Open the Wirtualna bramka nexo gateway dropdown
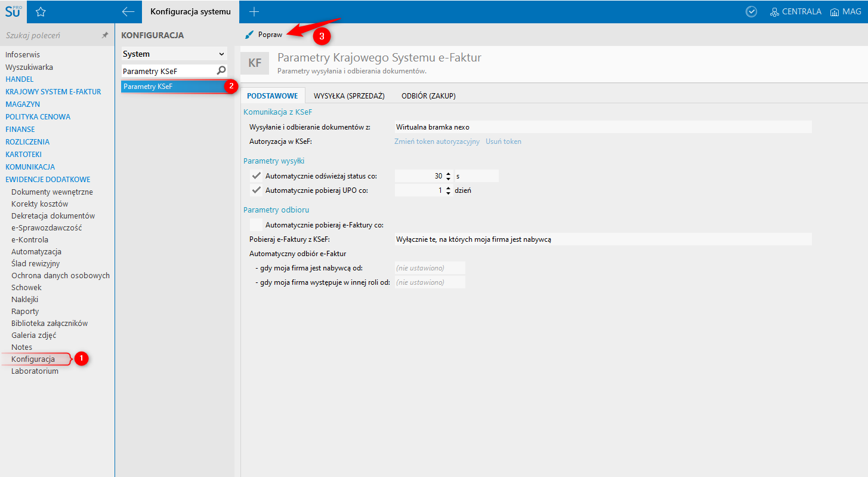Screen dimensions: 868x477 [603, 127]
